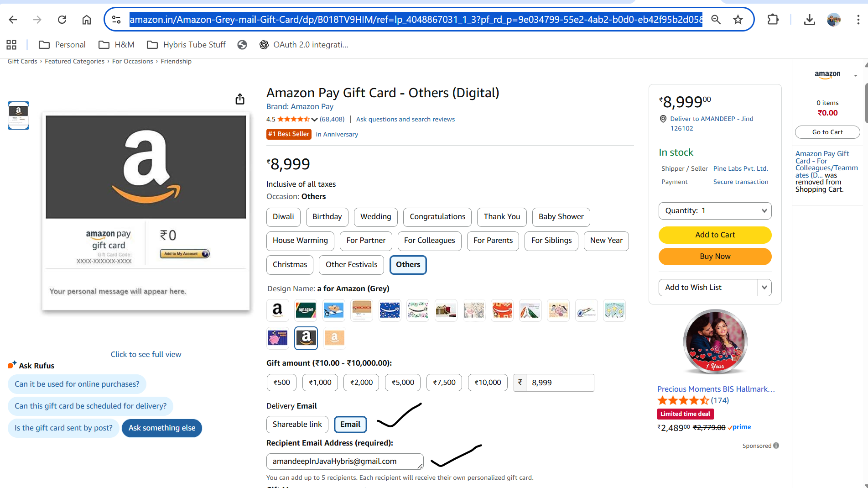Click the share icon above the product image
Viewport: 868px width, 488px height.
tap(240, 99)
